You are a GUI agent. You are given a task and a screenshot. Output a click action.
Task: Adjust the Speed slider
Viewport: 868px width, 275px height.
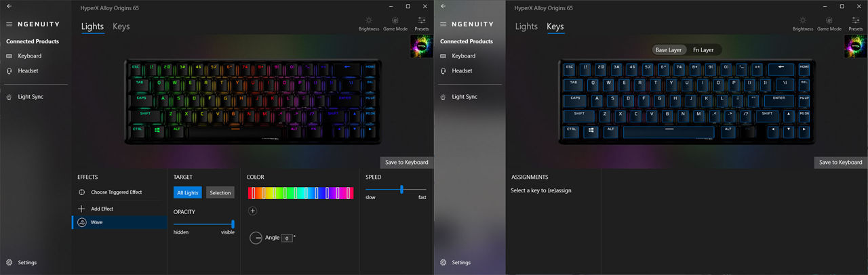coord(396,190)
